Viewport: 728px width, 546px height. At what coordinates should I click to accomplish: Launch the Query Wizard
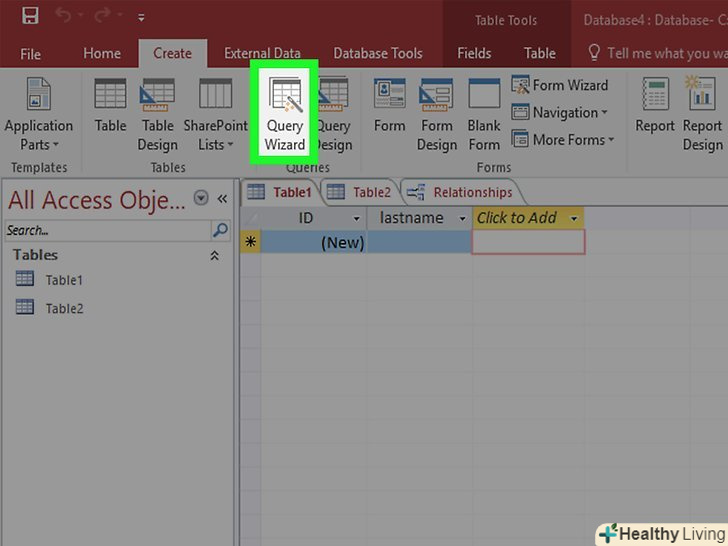tap(285, 114)
